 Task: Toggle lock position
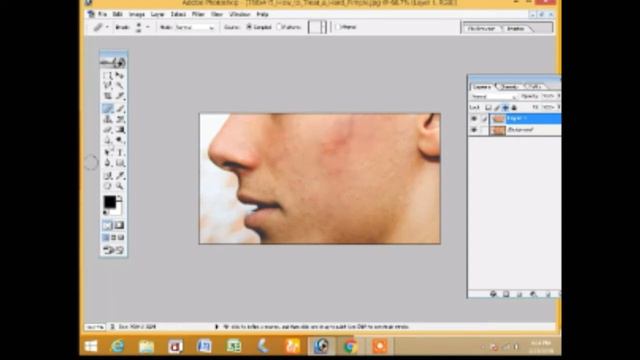pyautogui.click(x=505, y=108)
